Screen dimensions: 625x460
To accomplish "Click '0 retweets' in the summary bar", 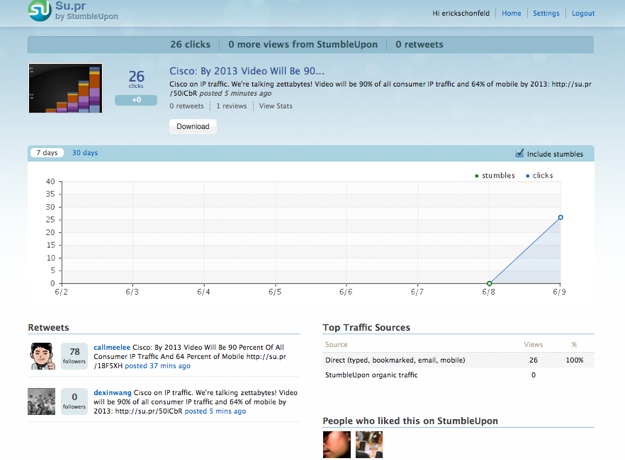I will click(x=419, y=44).
